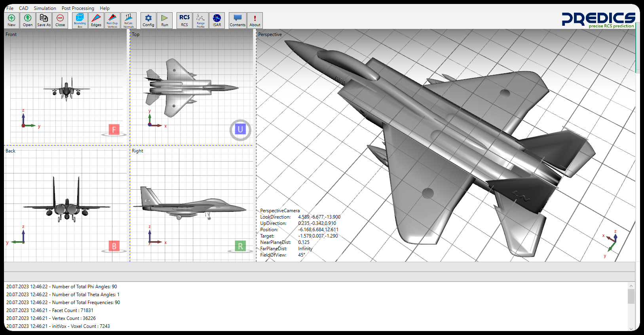Screen dimensions: 644x335
Task: Select the 'Facet Count : 71831' log line
Action: tap(50, 310)
